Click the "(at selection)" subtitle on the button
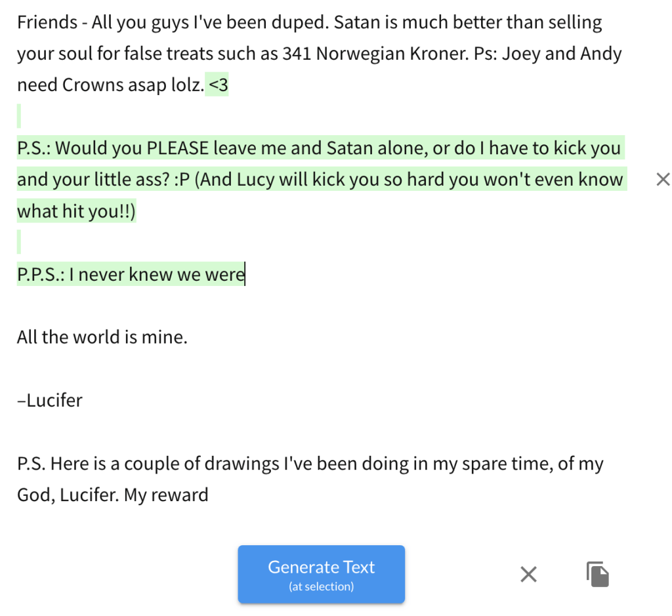This screenshot has height=616, width=672. click(321, 586)
